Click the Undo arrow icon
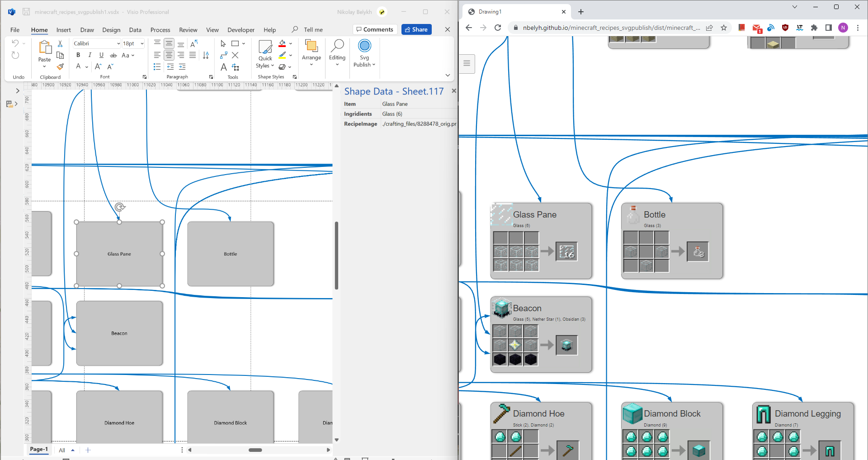This screenshot has height=460, width=868. (15, 43)
